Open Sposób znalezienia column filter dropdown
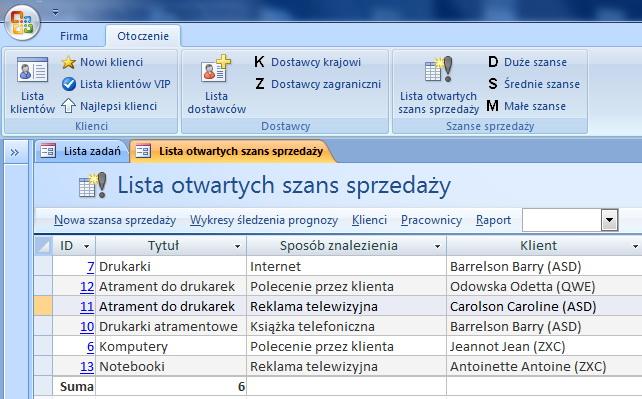The image size is (642, 399). coord(437,246)
